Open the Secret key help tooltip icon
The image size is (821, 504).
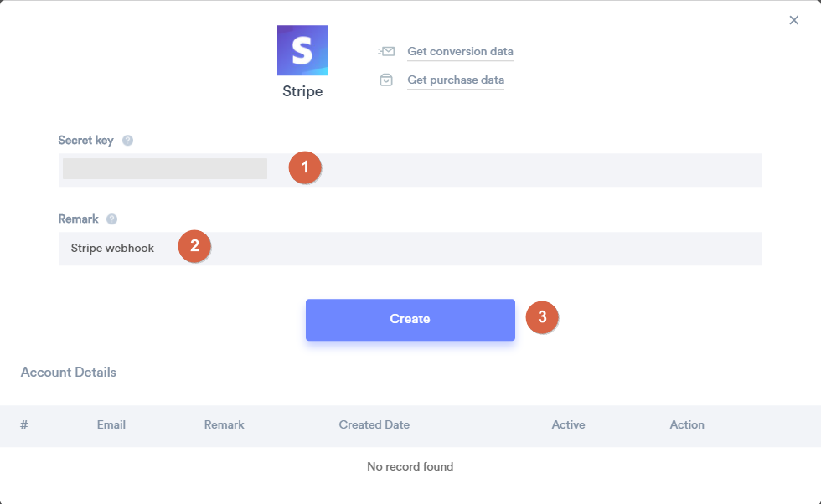point(127,141)
